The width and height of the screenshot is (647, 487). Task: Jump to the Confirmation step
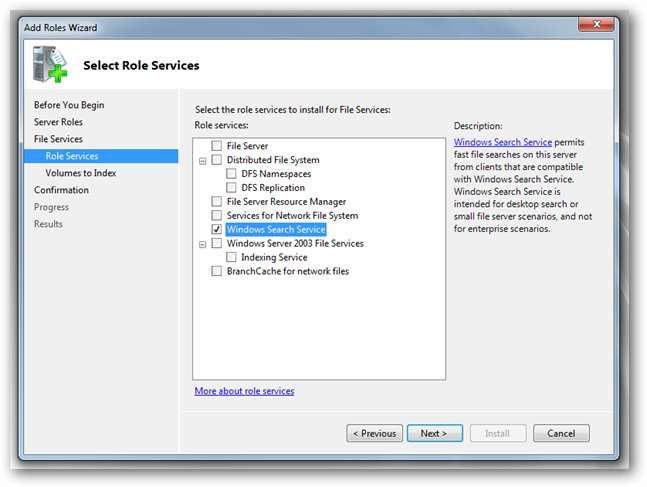tap(61, 190)
